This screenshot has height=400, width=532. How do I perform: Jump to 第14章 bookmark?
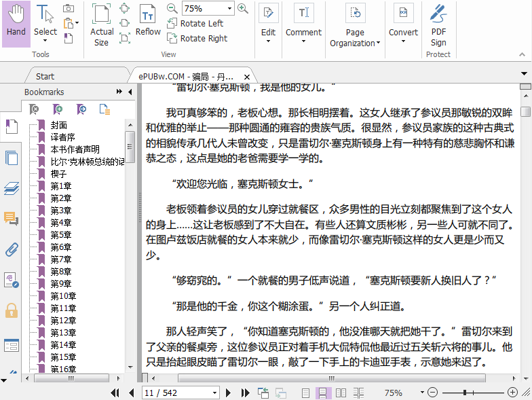coord(63,345)
